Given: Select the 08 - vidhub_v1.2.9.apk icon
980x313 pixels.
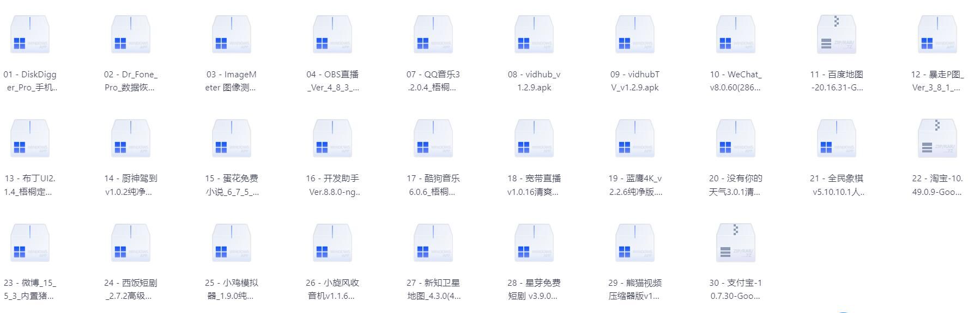Looking at the screenshot, I should 534,35.
